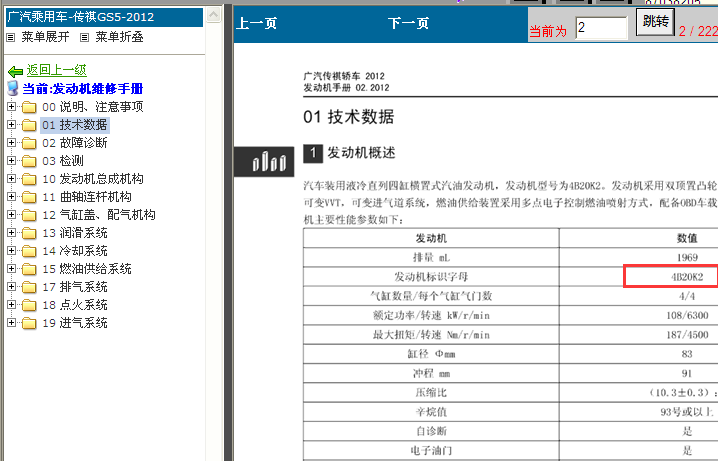718x461 pixels.
Task: Click folder icon of 15 燃油供给系统
Action: pyautogui.click(x=29, y=269)
